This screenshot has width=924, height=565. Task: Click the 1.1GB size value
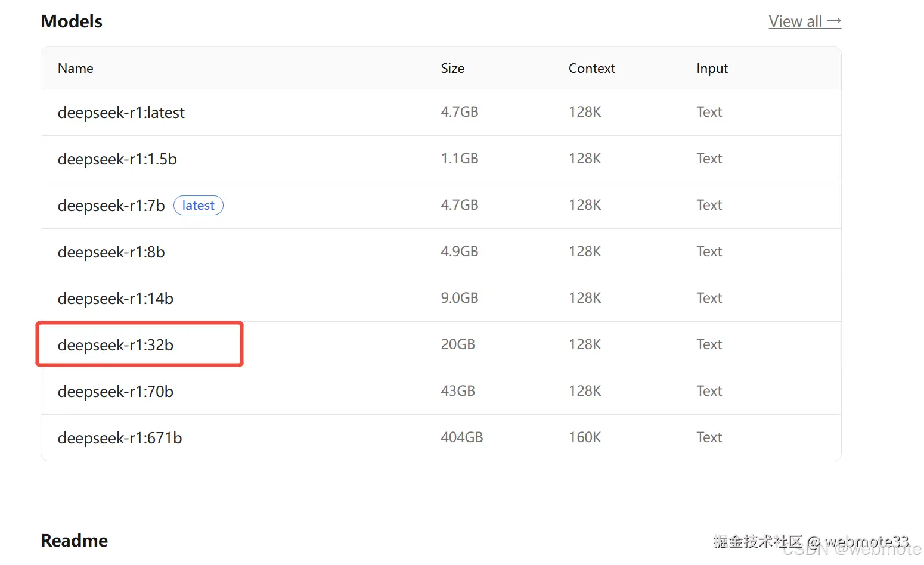point(459,159)
